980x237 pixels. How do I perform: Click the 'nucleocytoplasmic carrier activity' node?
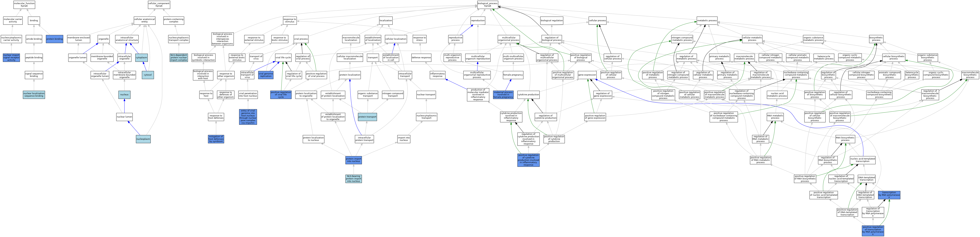click(11, 39)
